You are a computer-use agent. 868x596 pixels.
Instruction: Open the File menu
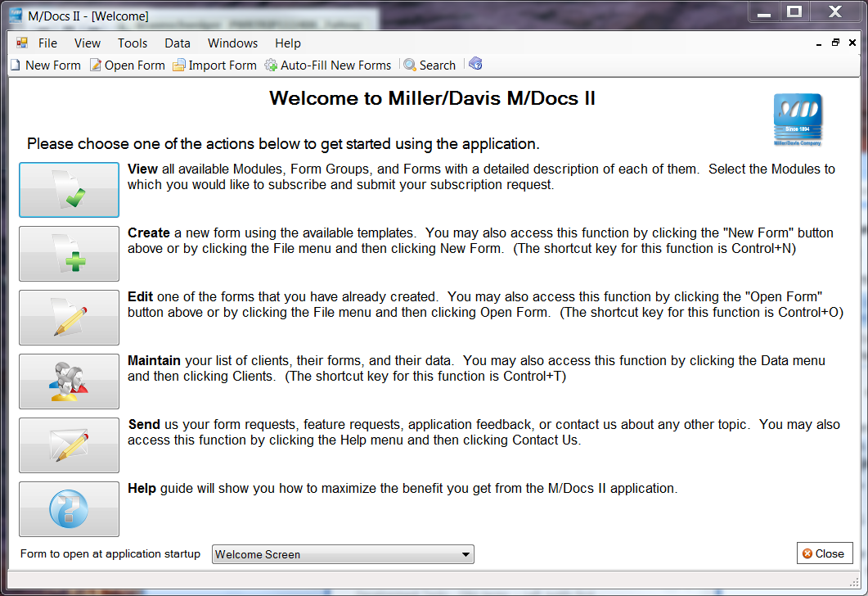pos(47,43)
